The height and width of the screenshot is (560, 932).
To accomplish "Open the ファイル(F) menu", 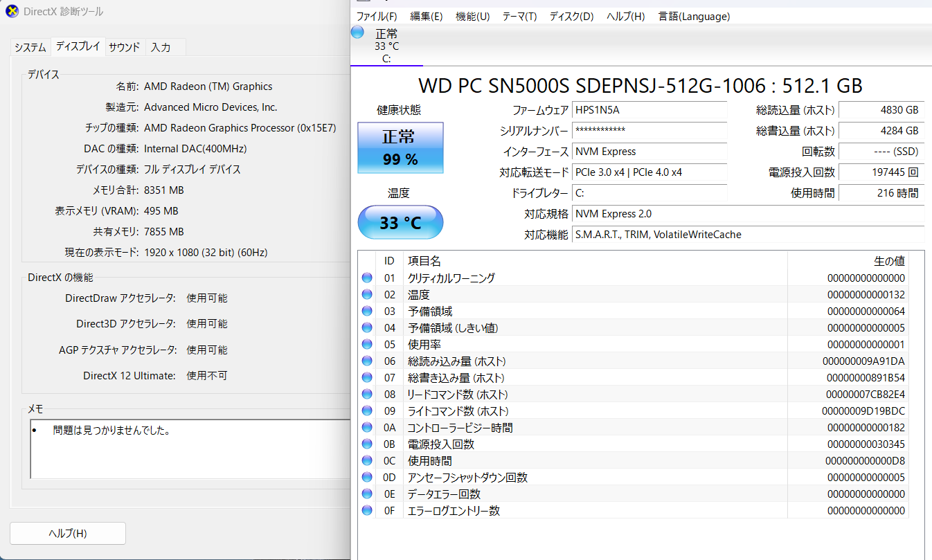I will [377, 16].
